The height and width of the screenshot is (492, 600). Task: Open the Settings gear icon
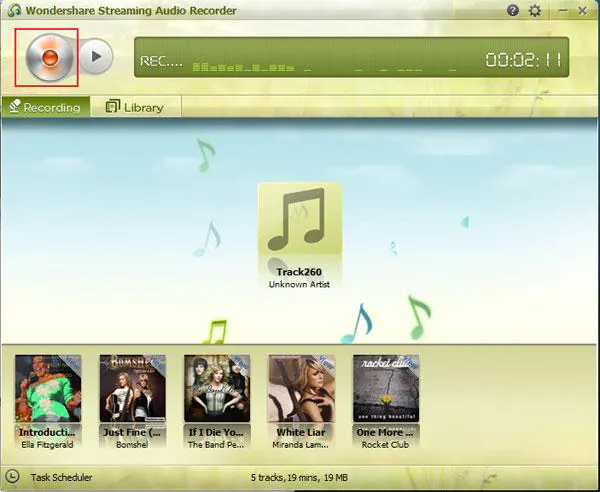pyautogui.click(x=535, y=10)
